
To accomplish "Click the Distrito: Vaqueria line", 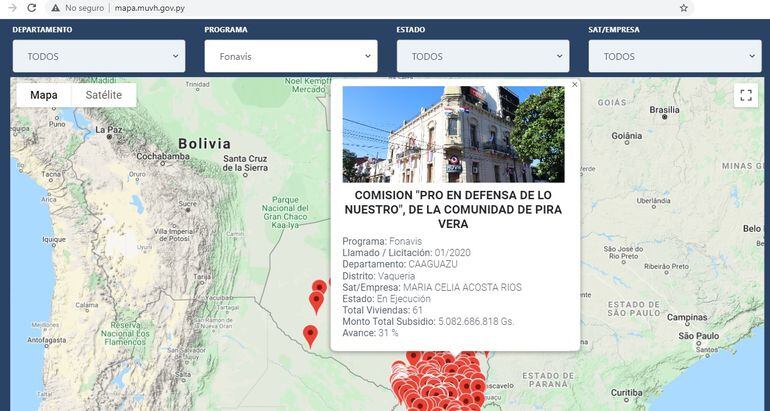I will point(379,276).
